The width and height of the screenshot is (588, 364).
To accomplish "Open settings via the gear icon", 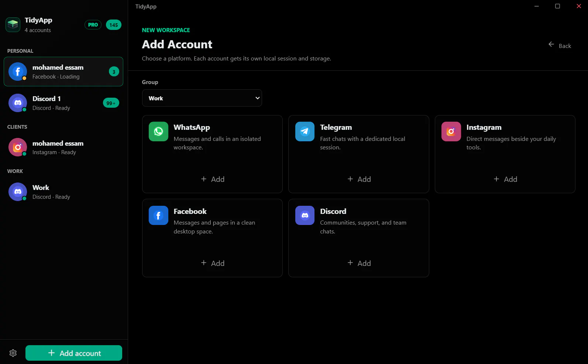I will pos(13,353).
